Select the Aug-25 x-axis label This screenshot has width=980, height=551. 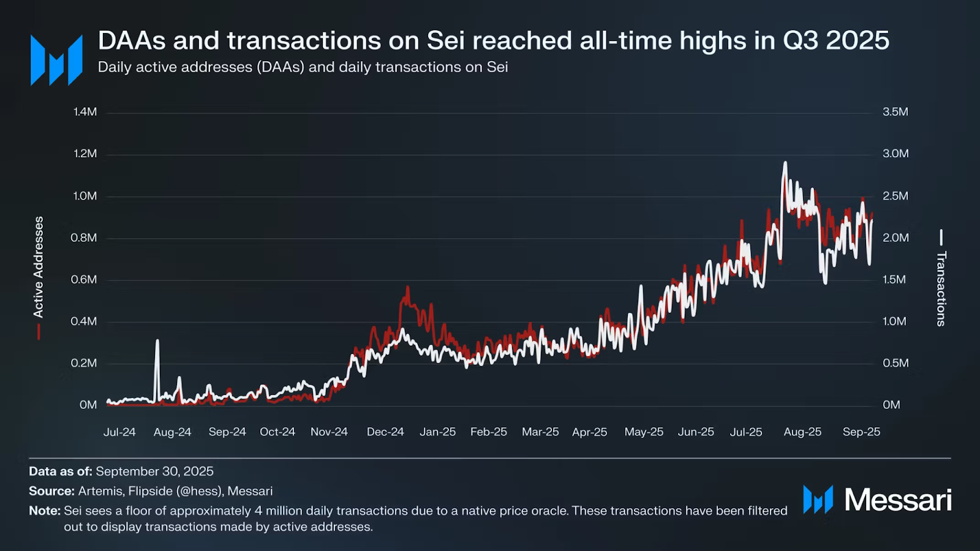coord(802,432)
